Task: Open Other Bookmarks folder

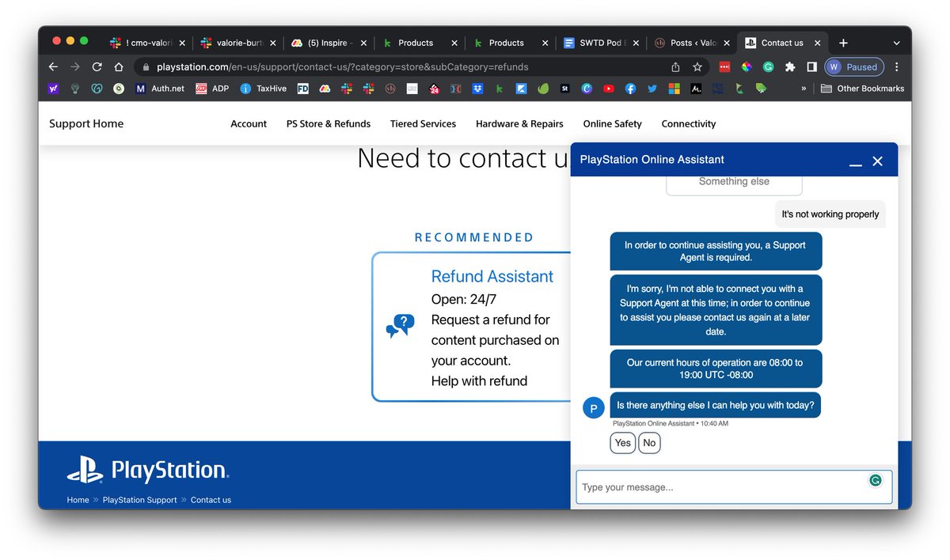Action: [863, 89]
